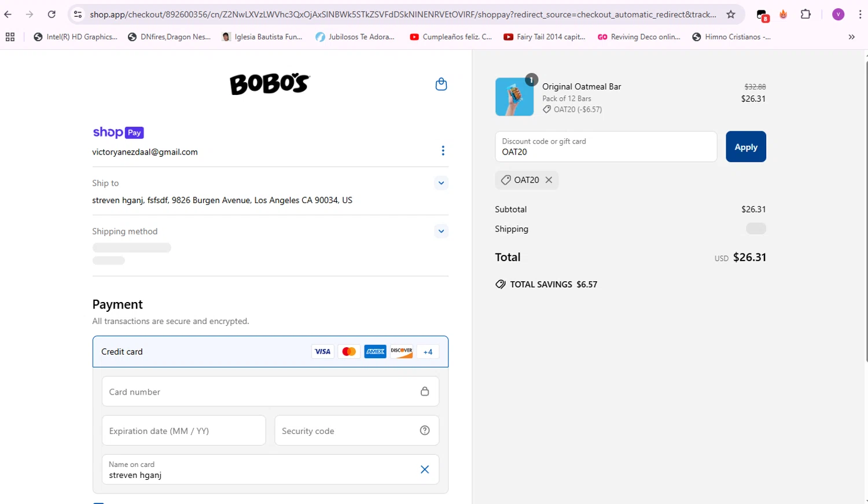Focus the Expiration date field
This screenshot has width=868, height=504.
pyautogui.click(x=183, y=431)
